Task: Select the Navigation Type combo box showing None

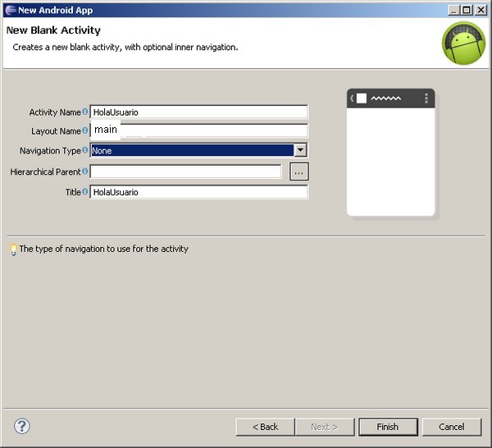Action: pyautogui.click(x=198, y=150)
